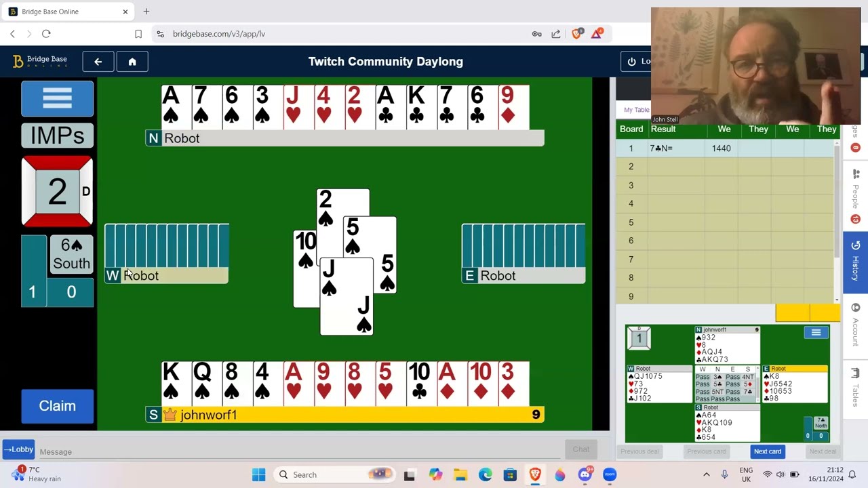The width and height of the screenshot is (868, 488).
Task: Open Discord from the taskbar
Action: [585, 475]
